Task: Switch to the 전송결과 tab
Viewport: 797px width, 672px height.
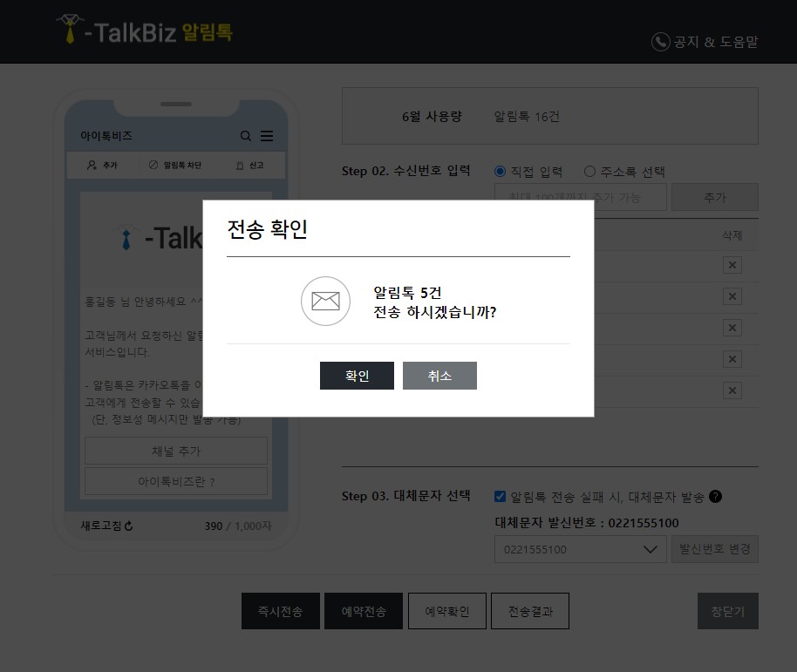Action: [529, 611]
